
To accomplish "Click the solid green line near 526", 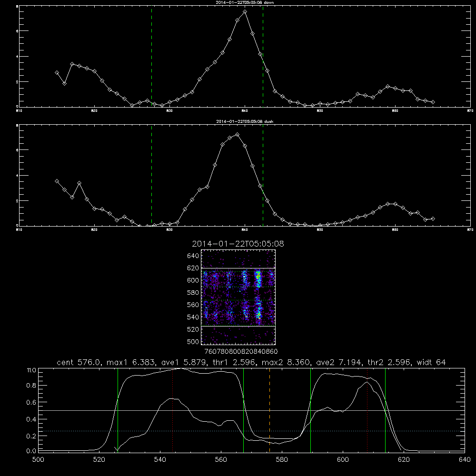I will tap(118, 410).
